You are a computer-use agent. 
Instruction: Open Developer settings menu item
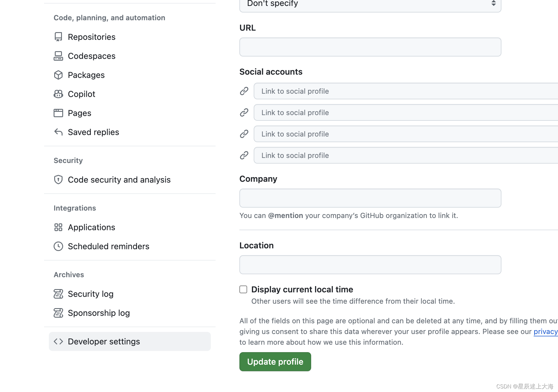coord(130,341)
